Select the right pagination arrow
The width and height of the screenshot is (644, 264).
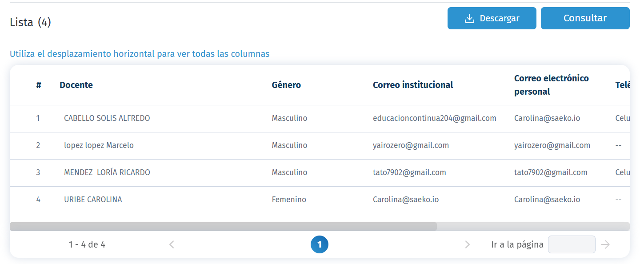(467, 244)
